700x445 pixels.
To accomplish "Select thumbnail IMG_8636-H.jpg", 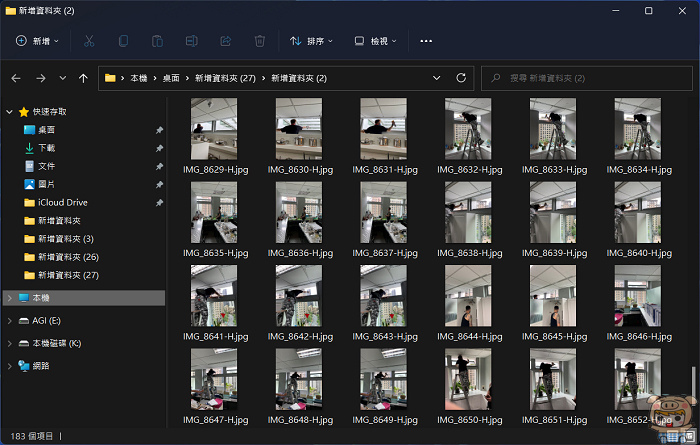I will pyautogui.click(x=299, y=212).
